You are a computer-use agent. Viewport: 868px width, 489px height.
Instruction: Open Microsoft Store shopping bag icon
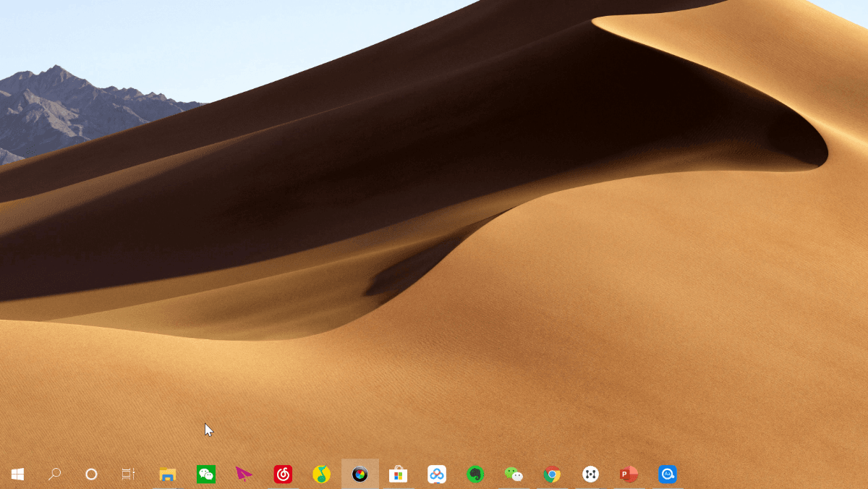(398, 475)
